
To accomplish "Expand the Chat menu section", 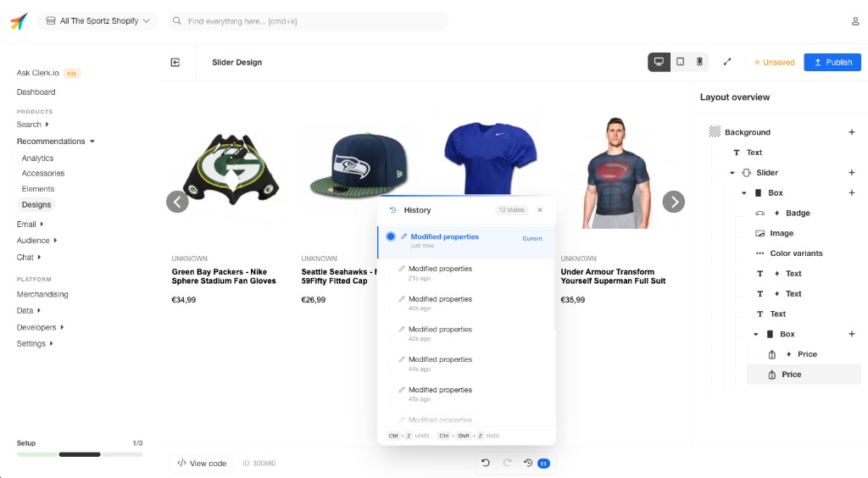I will tap(29, 258).
